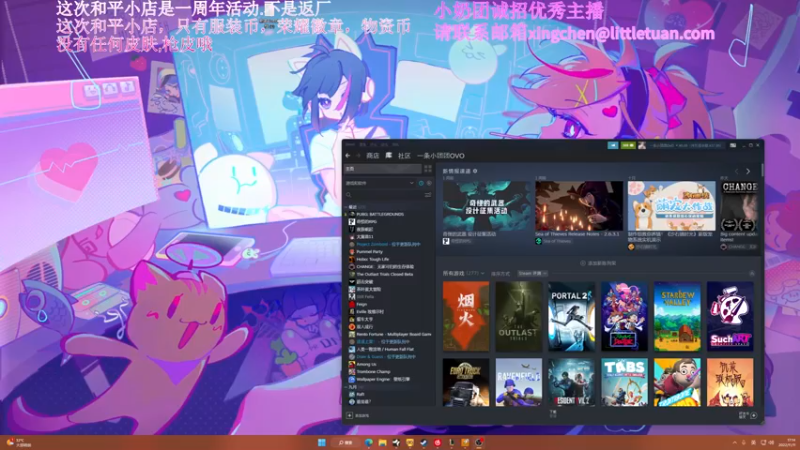This screenshot has height=450, width=800.
Task: Open the downloads manager at window bottom
Action: coord(553,414)
